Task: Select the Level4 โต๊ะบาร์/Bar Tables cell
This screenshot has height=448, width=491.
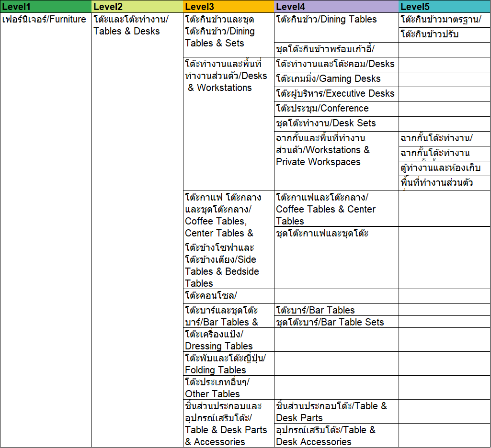Action: (x=336, y=310)
